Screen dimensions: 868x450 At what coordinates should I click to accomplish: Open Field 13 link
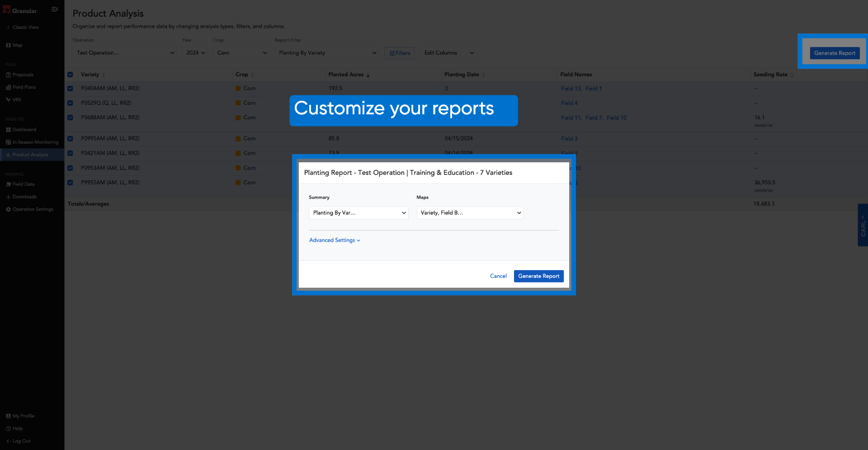tap(571, 89)
